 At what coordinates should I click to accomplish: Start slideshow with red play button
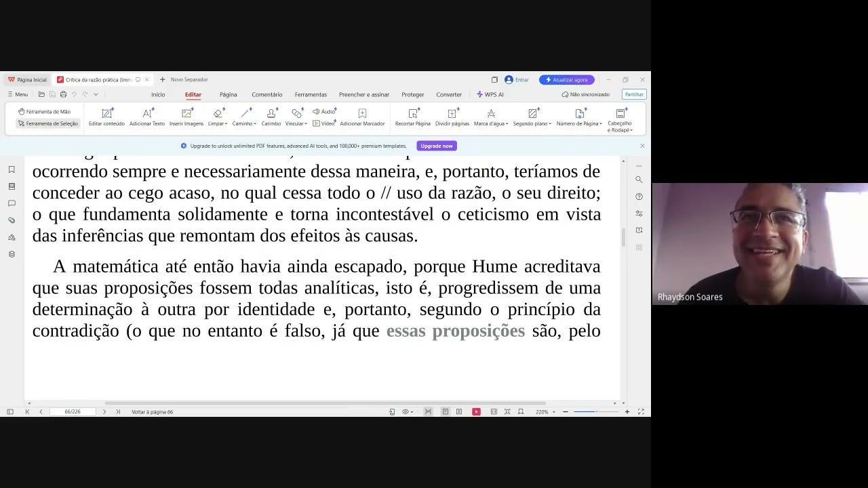(476, 411)
